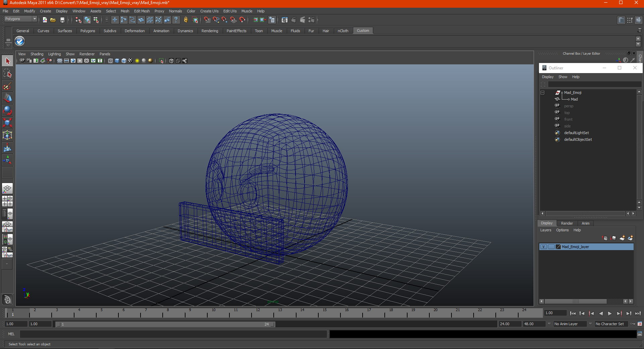Click the playback range slider bar
Viewport: 644px width, 349px height.
[165, 324]
